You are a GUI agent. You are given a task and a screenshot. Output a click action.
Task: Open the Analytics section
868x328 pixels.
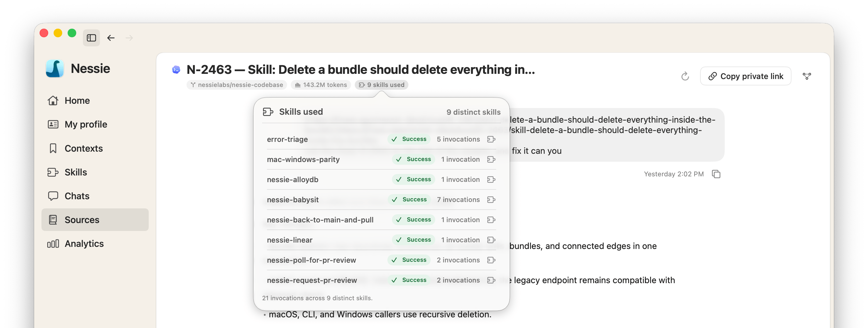(x=95, y=243)
